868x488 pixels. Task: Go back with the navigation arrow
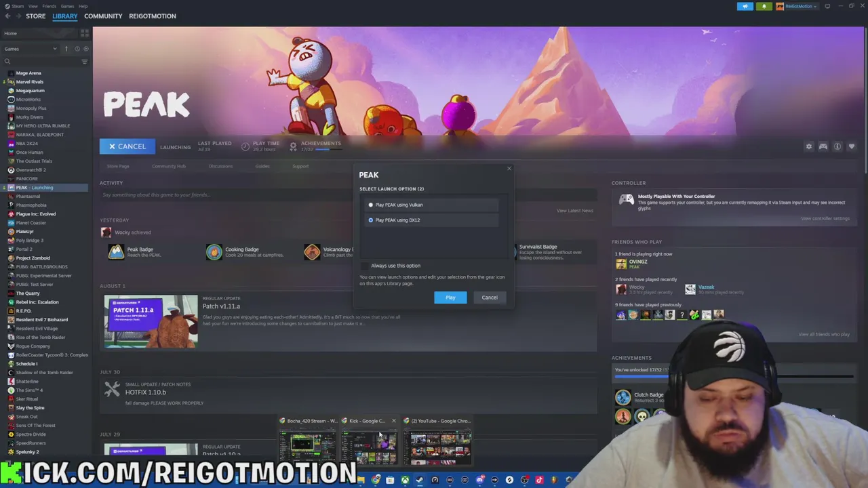7,16
